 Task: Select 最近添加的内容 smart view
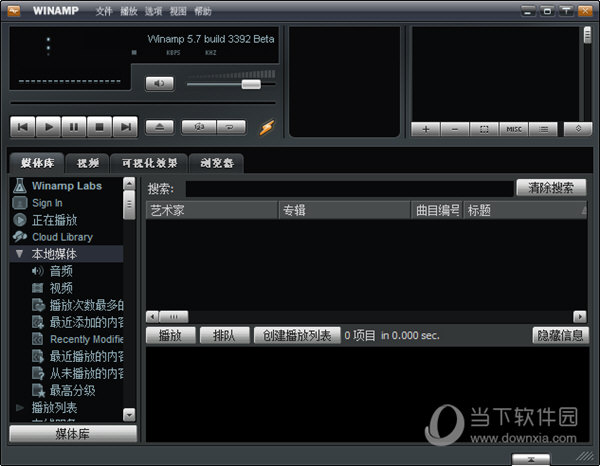click(x=86, y=322)
